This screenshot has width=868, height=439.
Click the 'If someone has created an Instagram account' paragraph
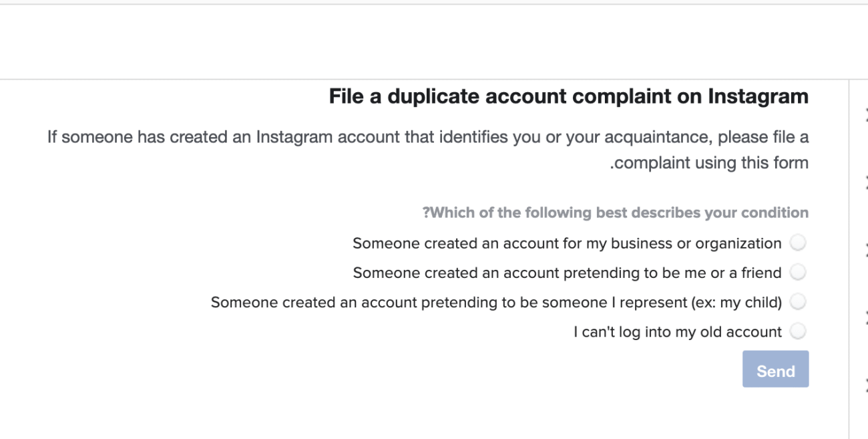click(x=427, y=138)
